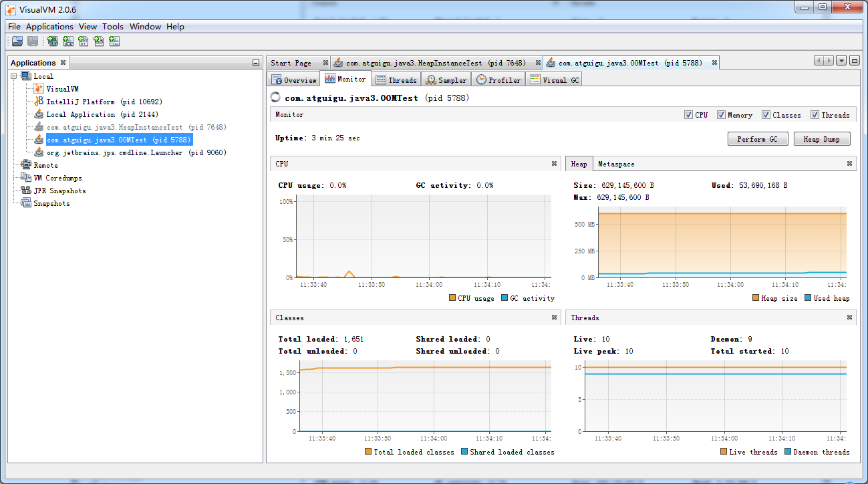The image size is (868, 484).
Task: Click Java icon of jps.cmdline.Launcher node
Action: [x=39, y=152]
